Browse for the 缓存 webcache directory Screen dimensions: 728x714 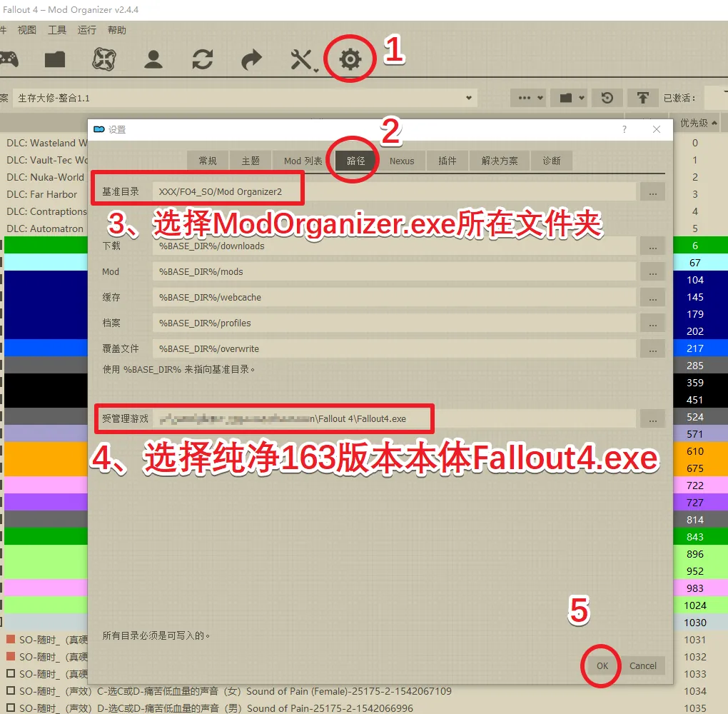tap(652, 297)
